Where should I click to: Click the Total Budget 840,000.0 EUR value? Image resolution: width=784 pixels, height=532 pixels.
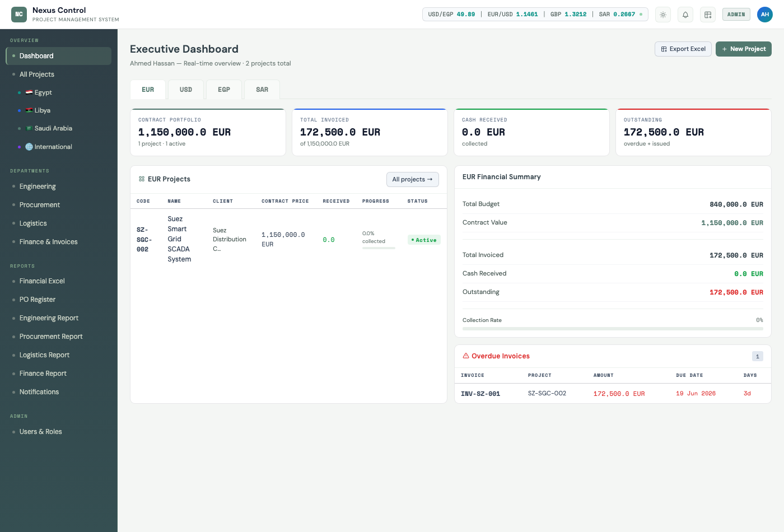(x=736, y=204)
